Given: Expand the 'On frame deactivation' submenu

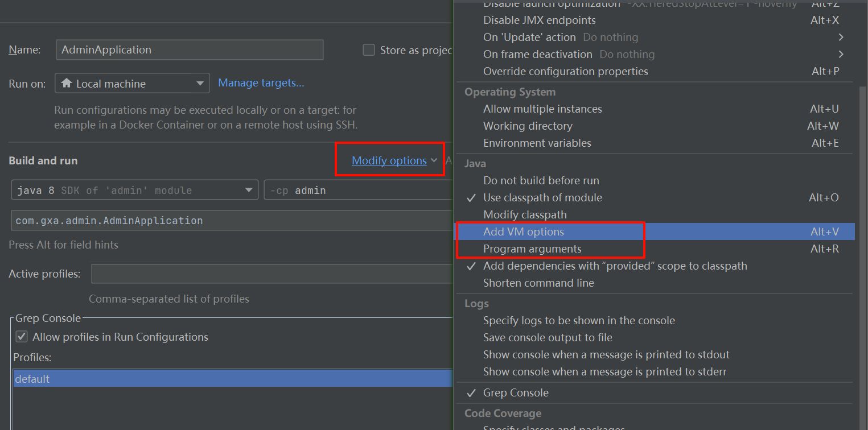Looking at the screenshot, I should point(841,55).
